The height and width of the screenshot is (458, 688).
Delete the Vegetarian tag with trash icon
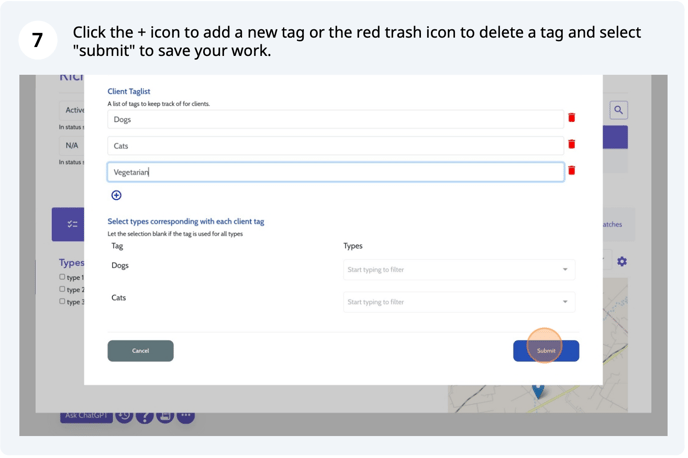571,170
